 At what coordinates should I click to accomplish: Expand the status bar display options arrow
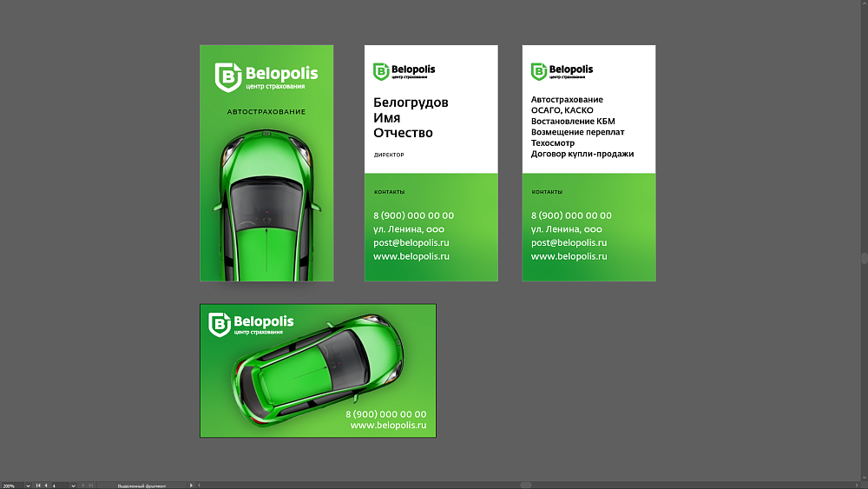(x=191, y=486)
